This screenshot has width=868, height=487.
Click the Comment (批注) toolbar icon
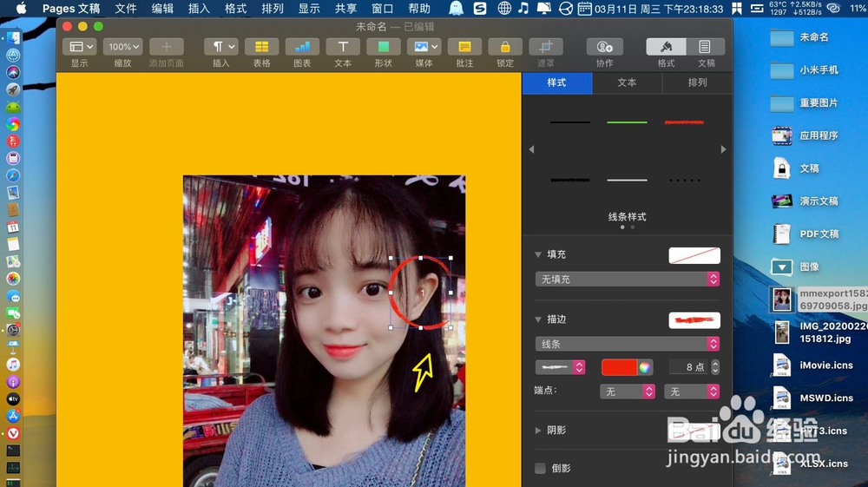click(x=464, y=47)
